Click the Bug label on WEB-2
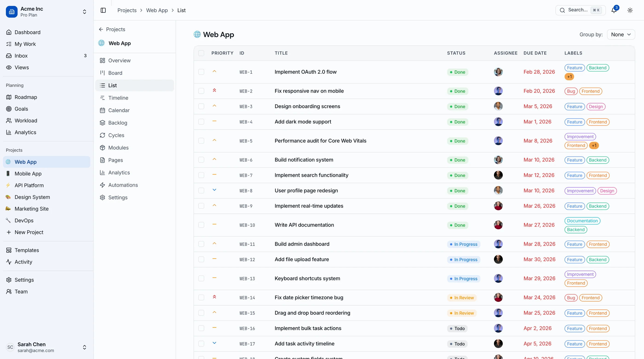Image resolution: width=644 pixels, height=359 pixels. coord(571,91)
